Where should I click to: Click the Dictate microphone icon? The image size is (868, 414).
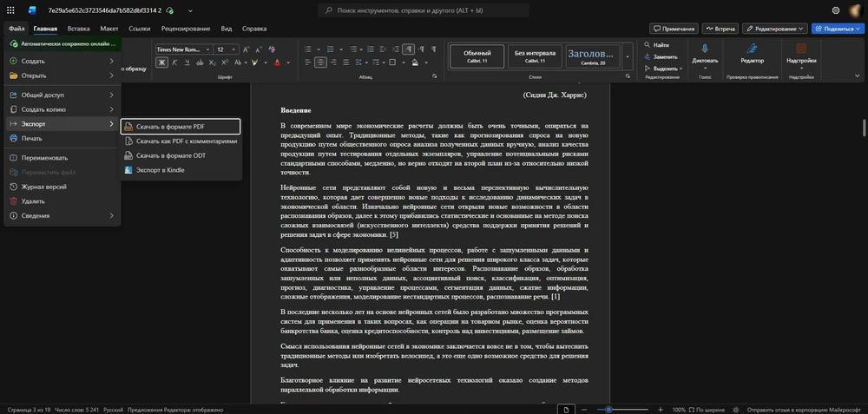click(705, 49)
